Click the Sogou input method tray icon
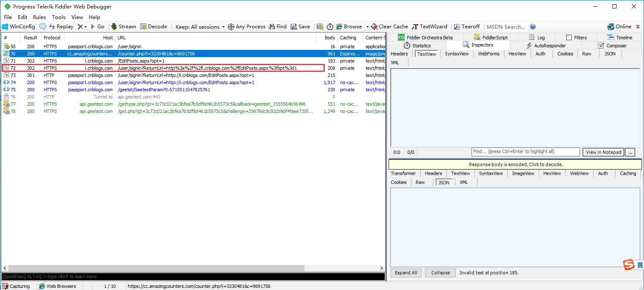 629,265
